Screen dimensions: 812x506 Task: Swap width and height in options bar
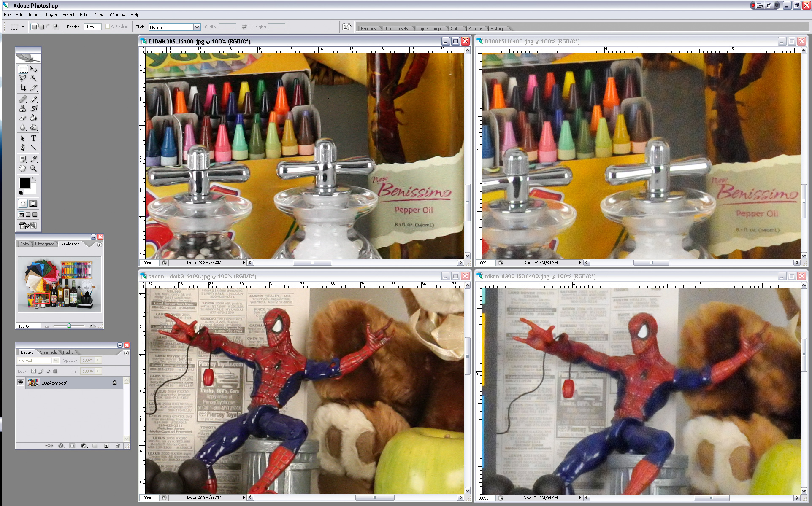click(244, 27)
